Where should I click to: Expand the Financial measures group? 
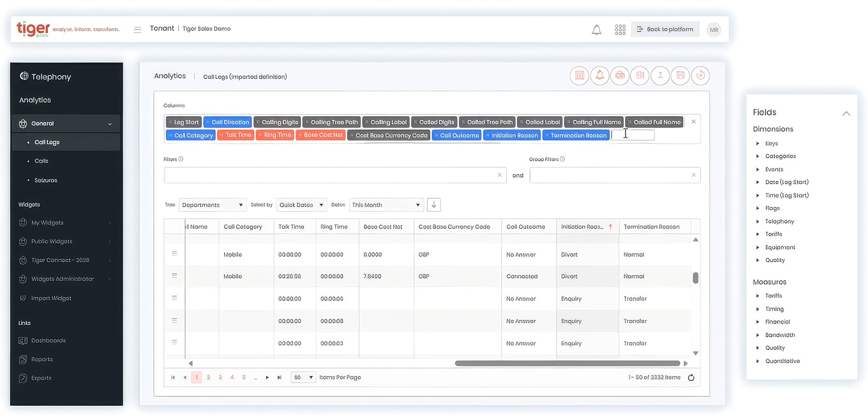pos(758,322)
